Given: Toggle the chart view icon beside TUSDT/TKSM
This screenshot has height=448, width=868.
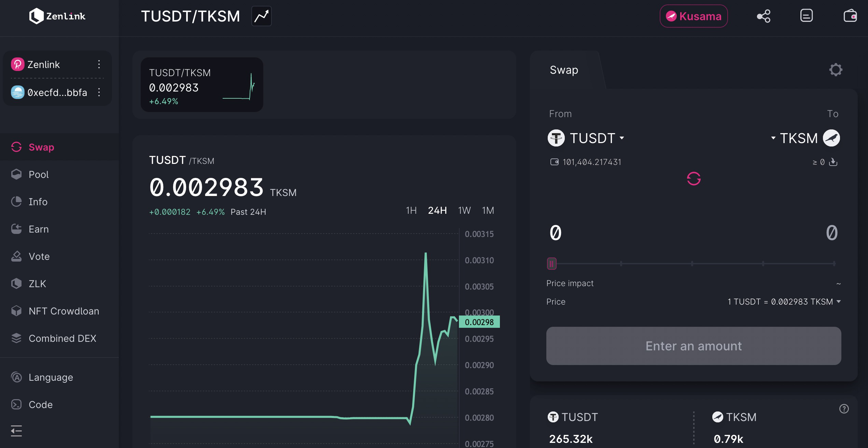Looking at the screenshot, I should point(262,16).
